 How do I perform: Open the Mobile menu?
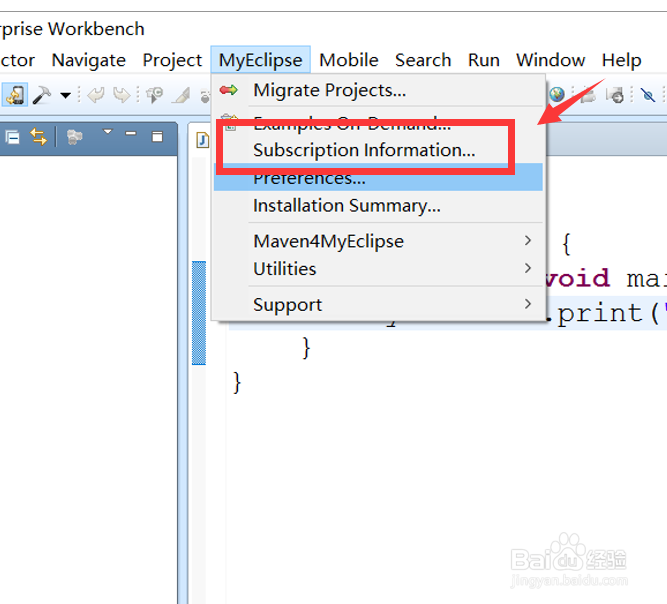pyautogui.click(x=349, y=60)
